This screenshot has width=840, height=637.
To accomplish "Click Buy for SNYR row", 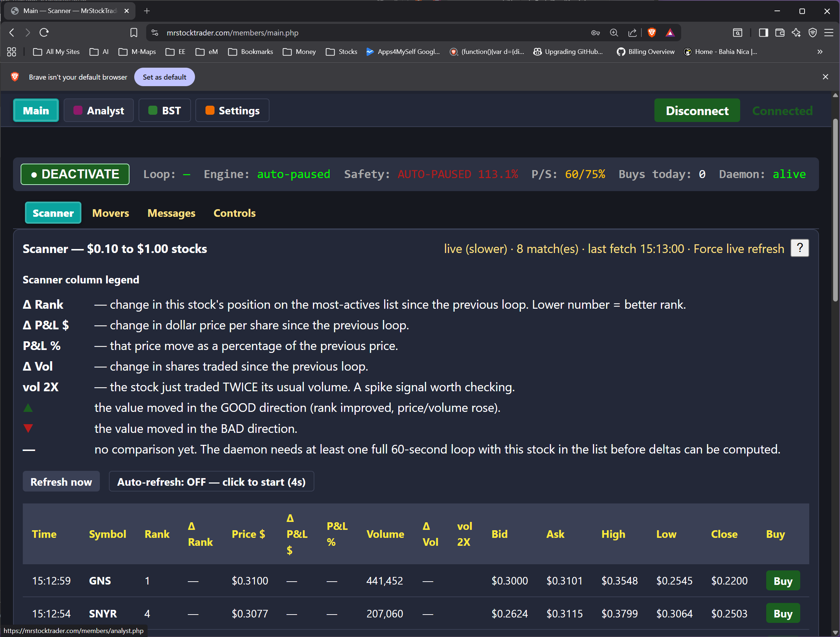I will tap(783, 613).
